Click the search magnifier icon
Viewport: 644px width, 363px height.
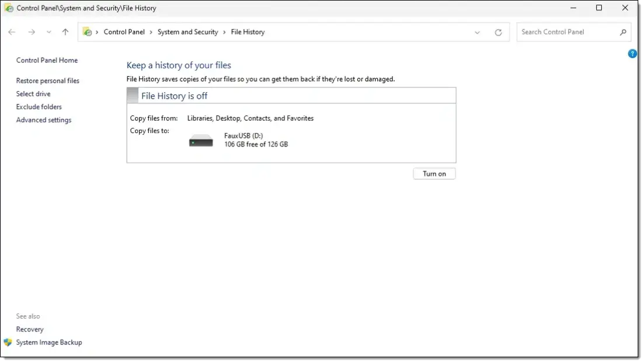click(x=623, y=32)
